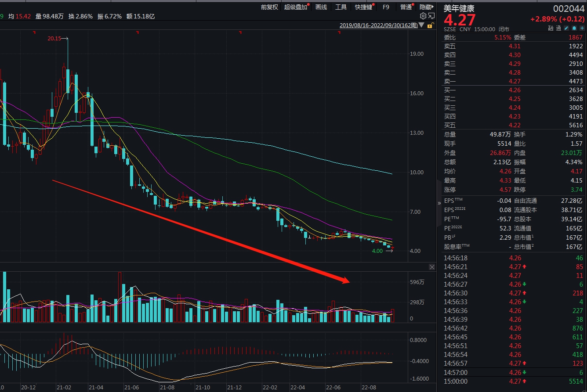The image size is (587, 392).
Task: Click the 596万 volume axis label
Action: pyautogui.click(x=417, y=282)
